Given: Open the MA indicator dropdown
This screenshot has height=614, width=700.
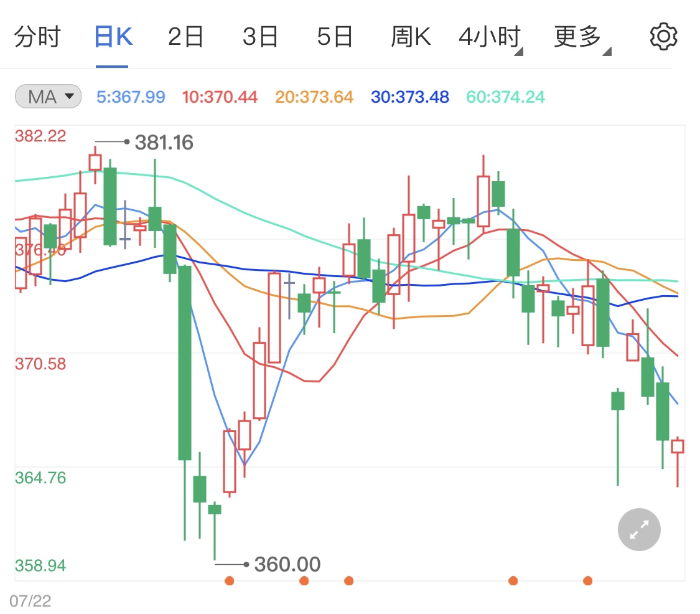Looking at the screenshot, I should 48,97.
